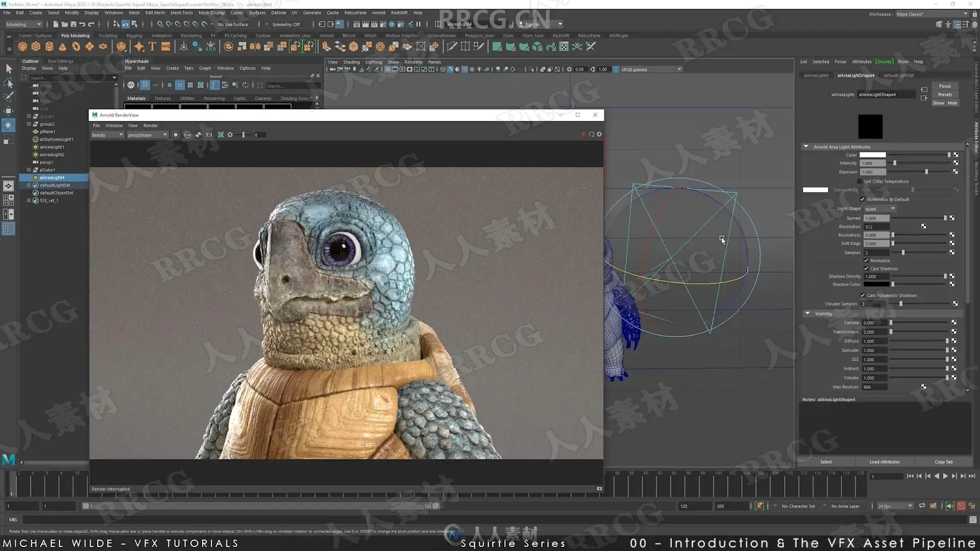
Task: Activate the Select arrow tool
Action: (x=9, y=68)
